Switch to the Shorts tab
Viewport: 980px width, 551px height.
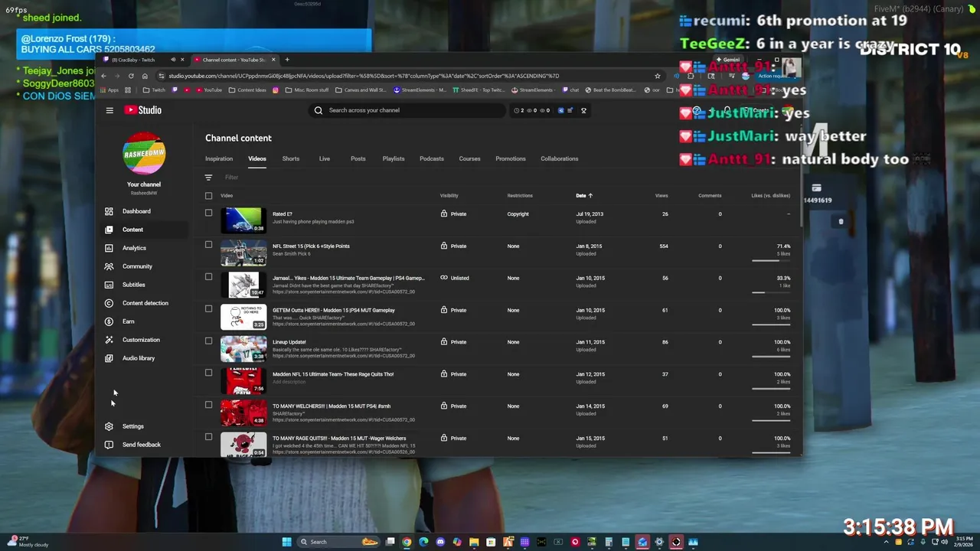point(291,158)
